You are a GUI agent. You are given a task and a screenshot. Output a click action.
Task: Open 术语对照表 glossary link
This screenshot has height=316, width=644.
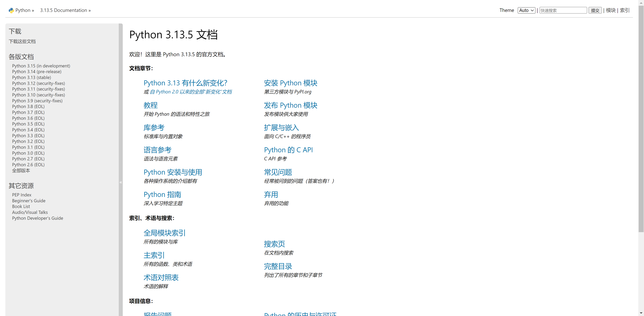161,277
